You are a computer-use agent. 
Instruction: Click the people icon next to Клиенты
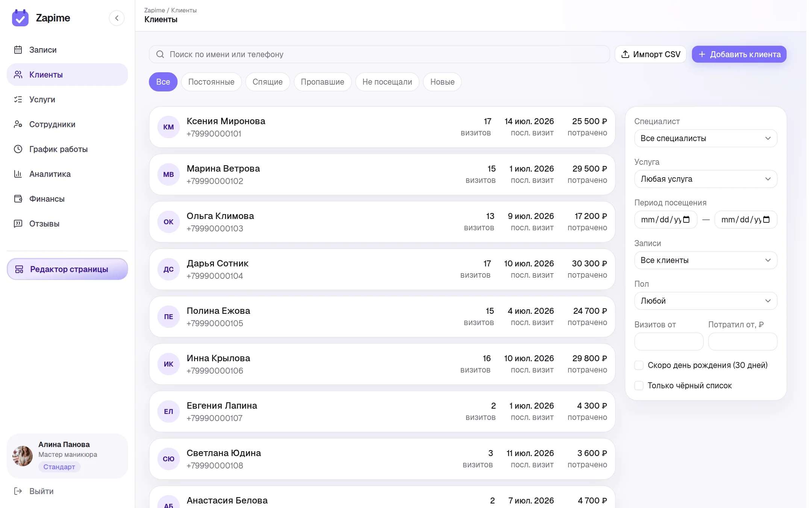pos(18,75)
